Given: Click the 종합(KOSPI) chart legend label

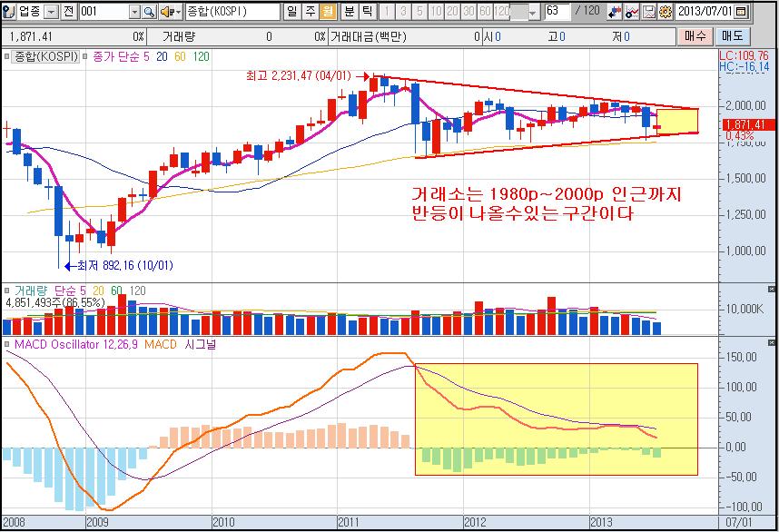Looking at the screenshot, I should point(46,56).
